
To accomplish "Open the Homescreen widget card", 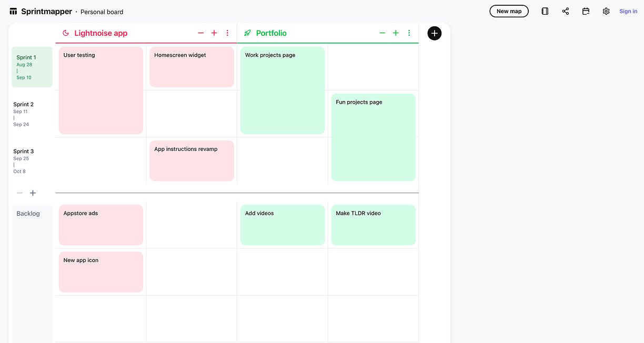I will pos(192,67).
